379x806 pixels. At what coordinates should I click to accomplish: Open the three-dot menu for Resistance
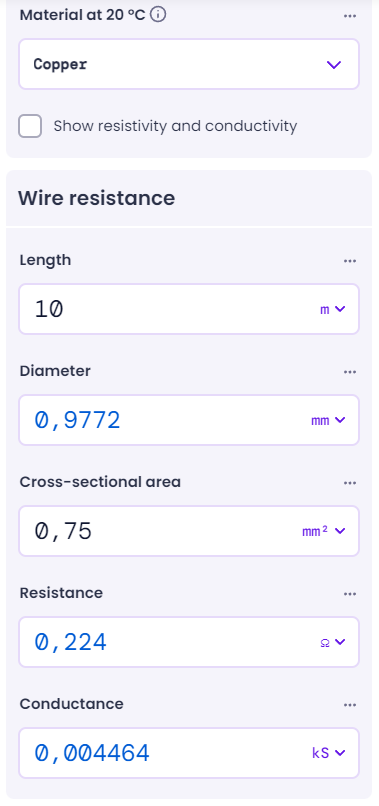350,594
